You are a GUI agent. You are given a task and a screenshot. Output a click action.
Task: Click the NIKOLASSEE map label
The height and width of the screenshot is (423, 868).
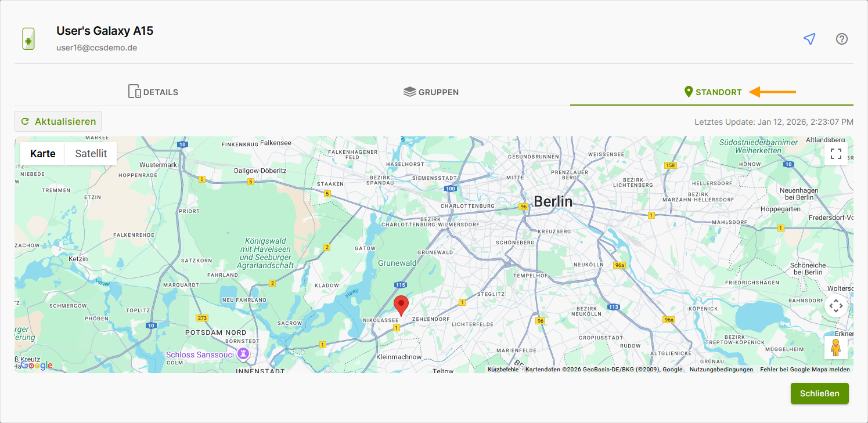(x=380, y=320)
